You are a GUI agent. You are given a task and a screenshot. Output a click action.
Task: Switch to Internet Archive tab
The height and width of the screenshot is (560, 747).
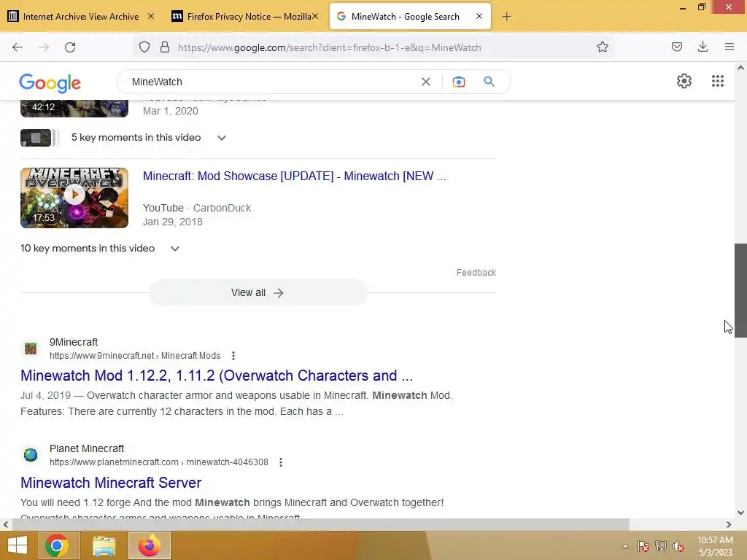(x=80, y=17)
